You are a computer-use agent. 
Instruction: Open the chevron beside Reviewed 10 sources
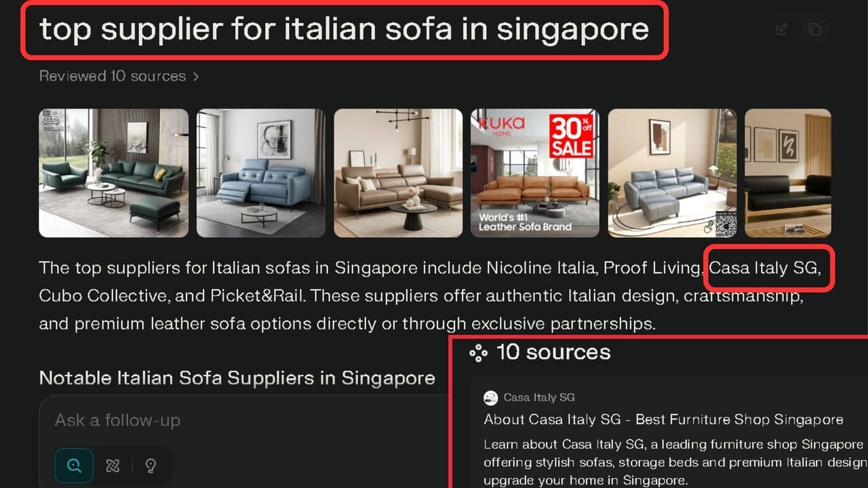[x=195, y=77]
